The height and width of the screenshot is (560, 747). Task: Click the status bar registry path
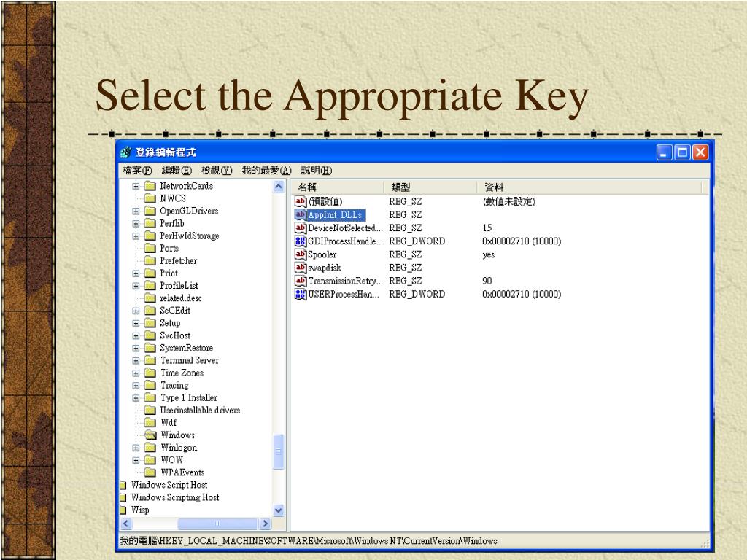point(309,541)
